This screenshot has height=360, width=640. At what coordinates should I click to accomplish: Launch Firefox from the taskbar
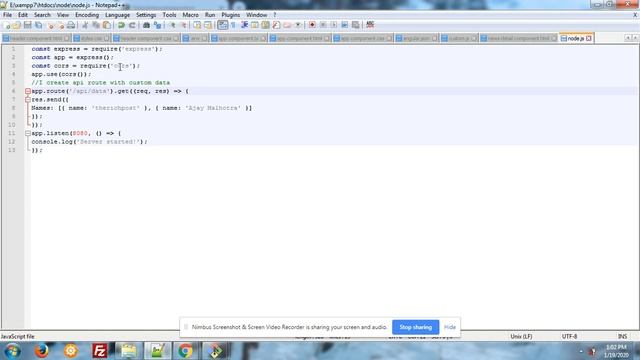[41, 351]
